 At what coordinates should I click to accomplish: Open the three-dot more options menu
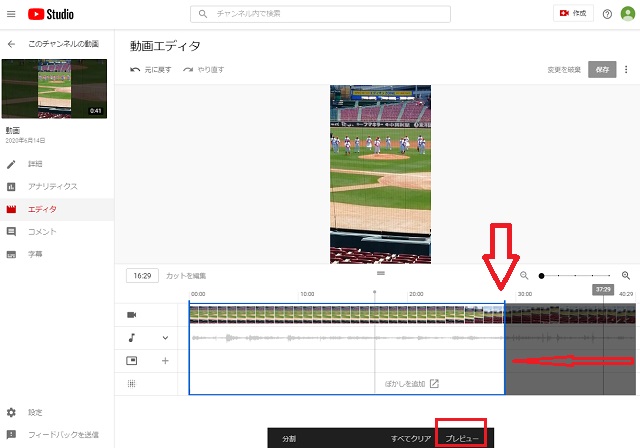626,70
